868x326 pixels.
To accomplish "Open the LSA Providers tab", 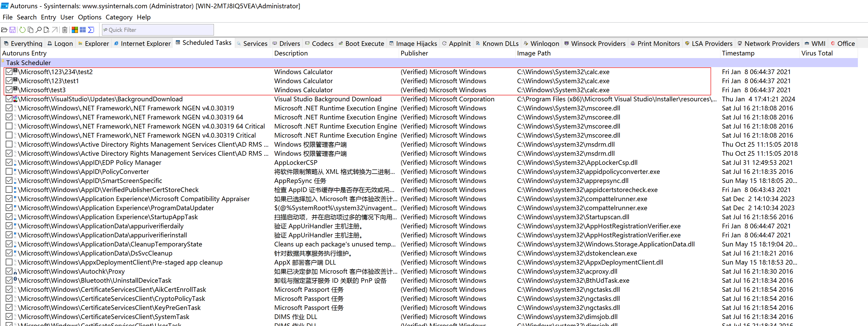I will (x=709, y=44).
